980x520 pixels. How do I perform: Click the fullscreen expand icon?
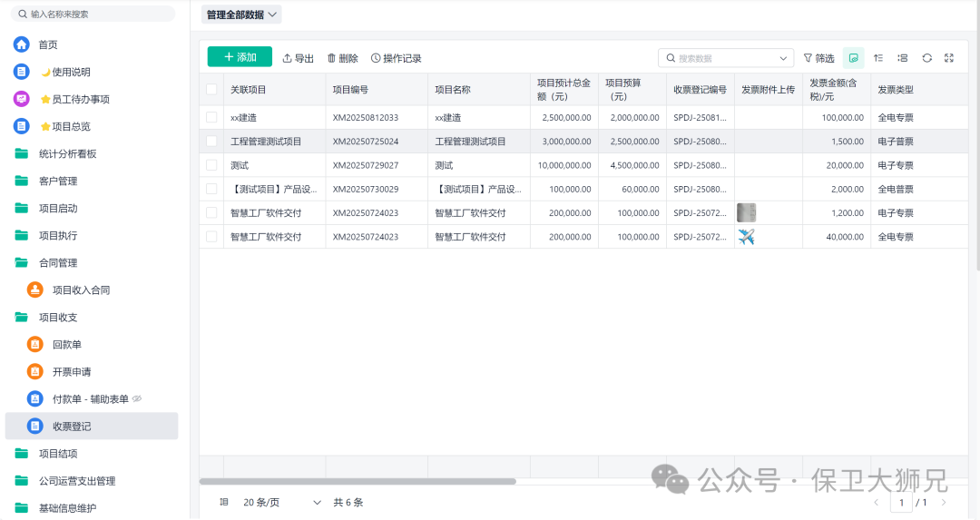[949, 58]
